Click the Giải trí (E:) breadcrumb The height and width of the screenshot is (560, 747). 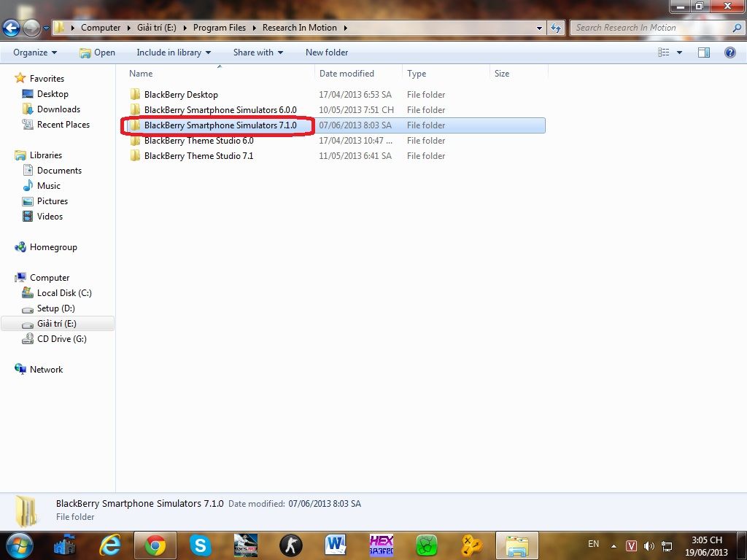pos(157,28)
